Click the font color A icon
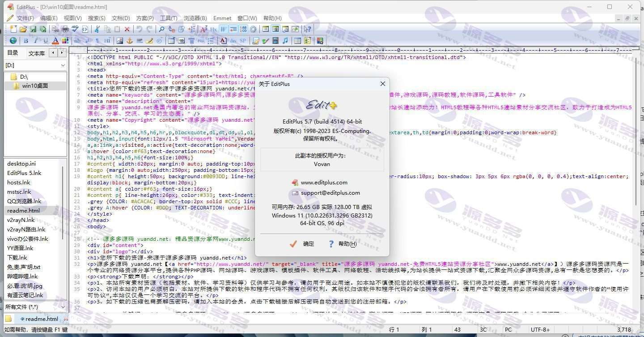 (55, 41)
